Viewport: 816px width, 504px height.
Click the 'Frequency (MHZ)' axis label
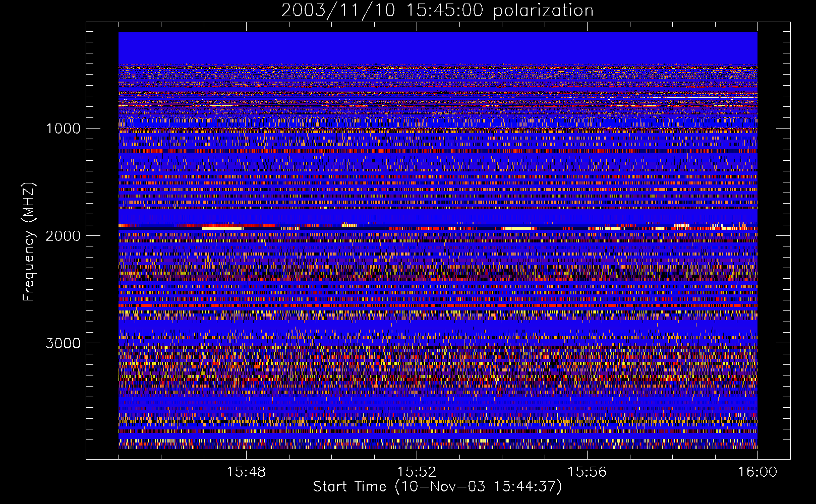click(29, 242)
